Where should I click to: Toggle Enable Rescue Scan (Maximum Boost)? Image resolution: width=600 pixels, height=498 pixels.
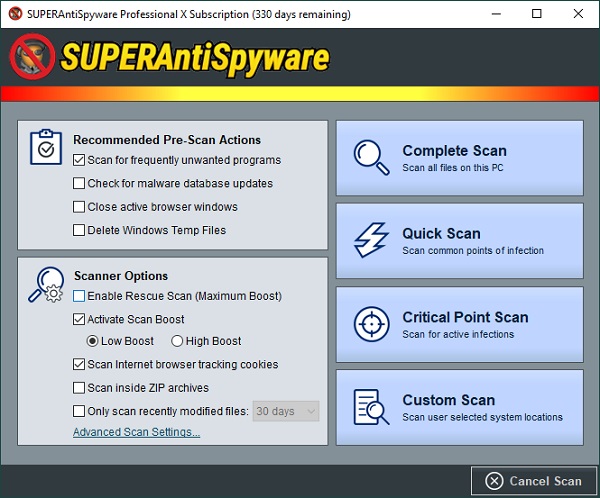coord(79,296)
